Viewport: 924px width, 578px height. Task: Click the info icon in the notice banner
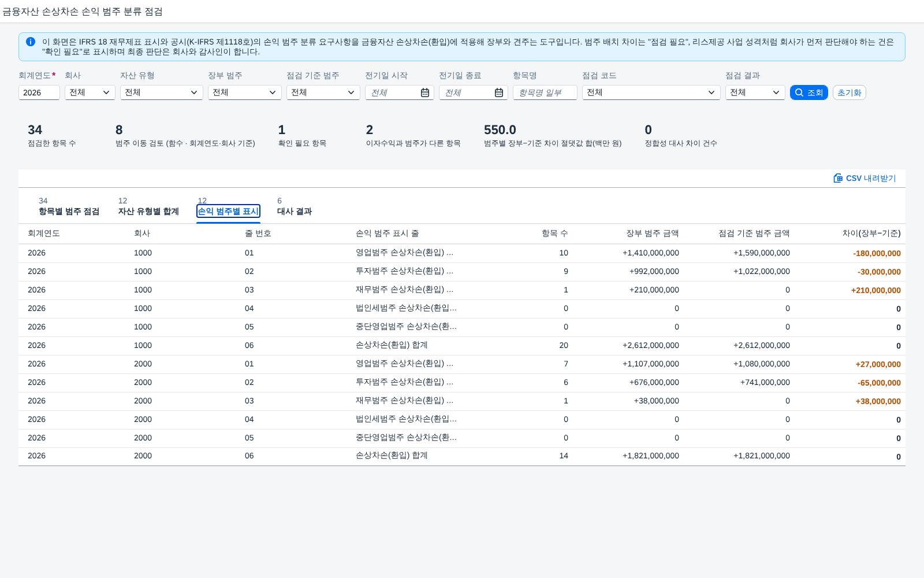coord(31,42)
